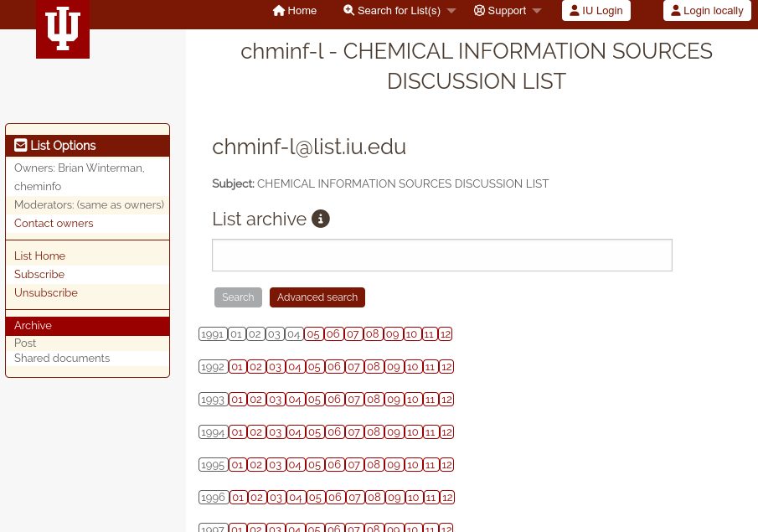The width and height of the screenshot is (758, 532).
Task: Click the magnifier icon beside Search for List(s)
Action: point(348,10)
